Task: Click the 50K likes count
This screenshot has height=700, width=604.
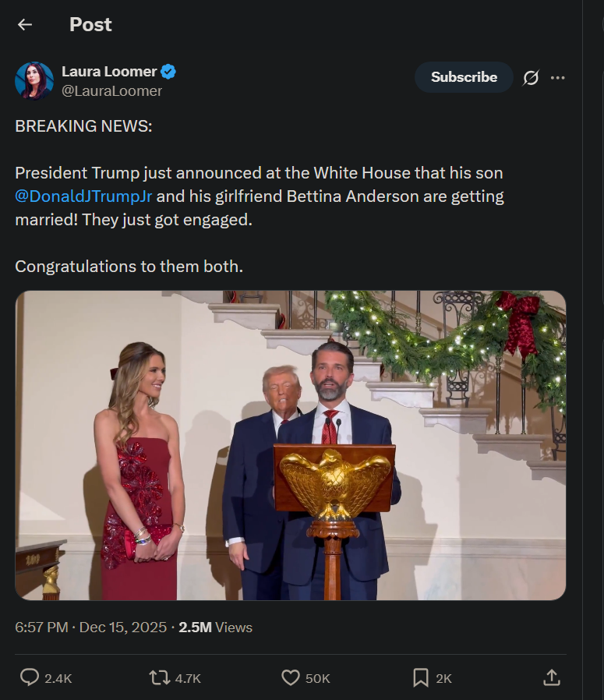Action: (x=317, y=678)
